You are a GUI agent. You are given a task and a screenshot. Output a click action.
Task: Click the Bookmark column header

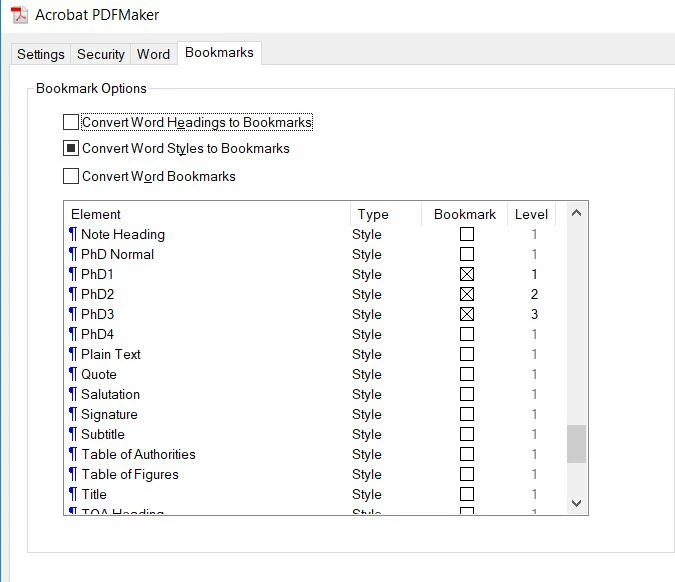pyautogui.click(x=465, y=214)
